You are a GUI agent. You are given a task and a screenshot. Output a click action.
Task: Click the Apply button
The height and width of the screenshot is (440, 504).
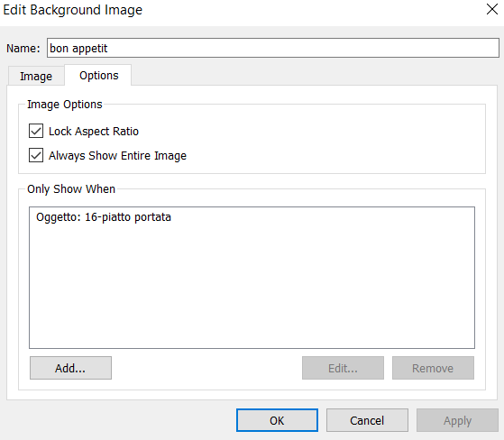(x=457, y=420)
